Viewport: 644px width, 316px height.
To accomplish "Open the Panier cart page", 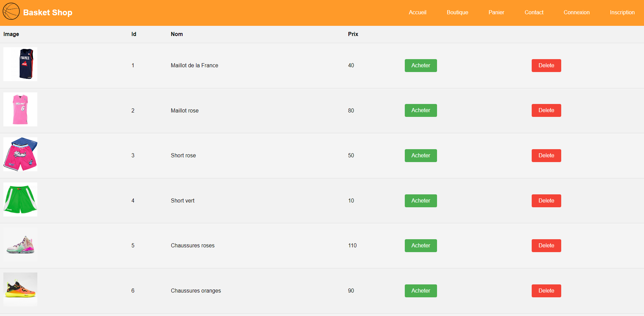I will [x=496, y=12].
